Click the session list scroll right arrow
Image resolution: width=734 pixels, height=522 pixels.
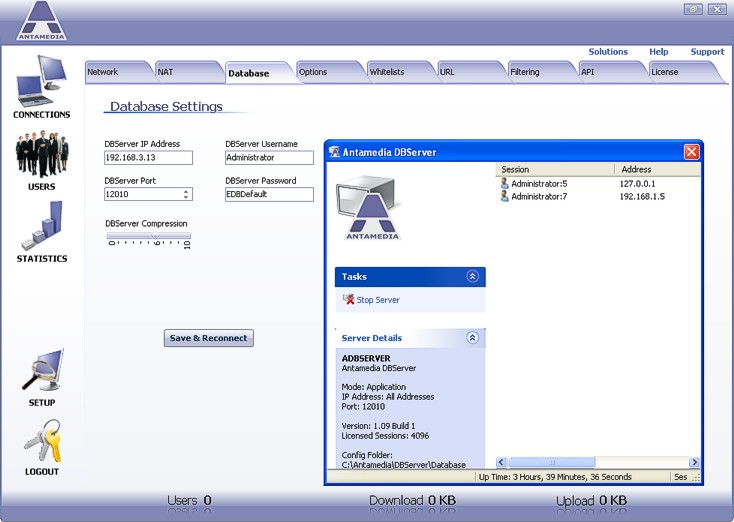coord(695,463)
